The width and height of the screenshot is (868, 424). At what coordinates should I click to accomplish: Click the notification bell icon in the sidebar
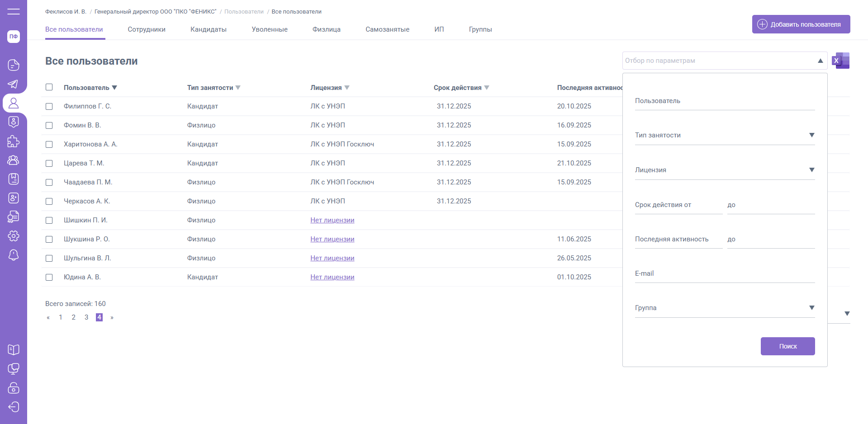14,255
